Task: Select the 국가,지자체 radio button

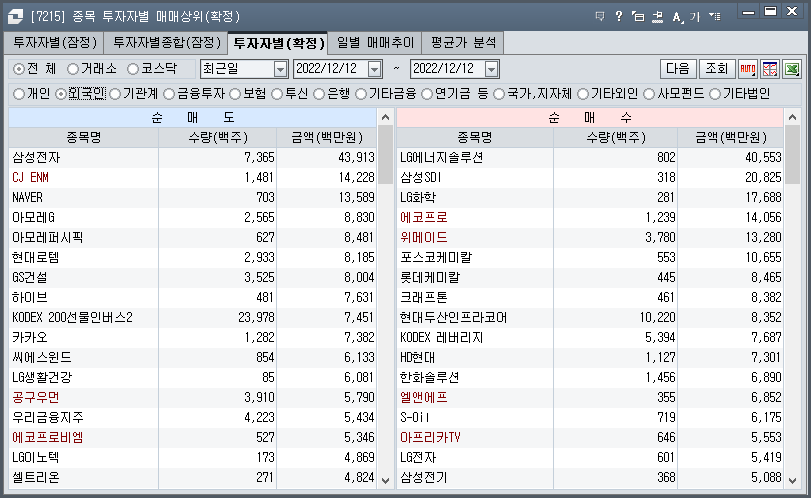Action: pyautogui.click(x=499, y=94)
